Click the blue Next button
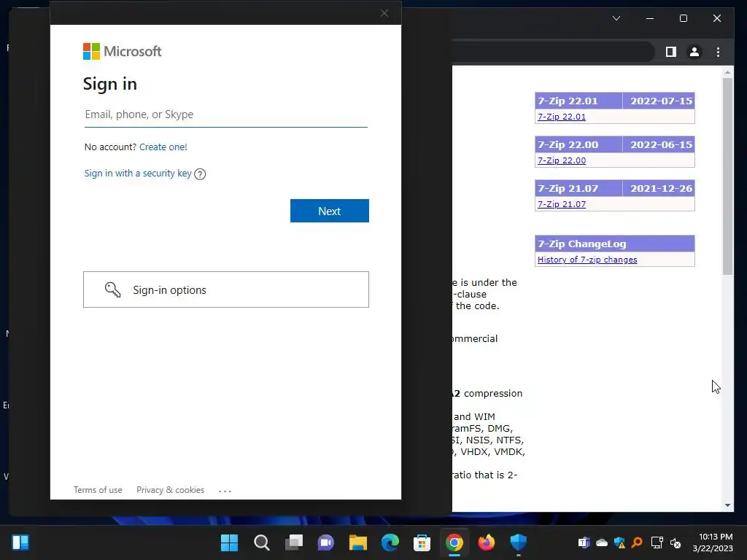 tap(330, 211)
